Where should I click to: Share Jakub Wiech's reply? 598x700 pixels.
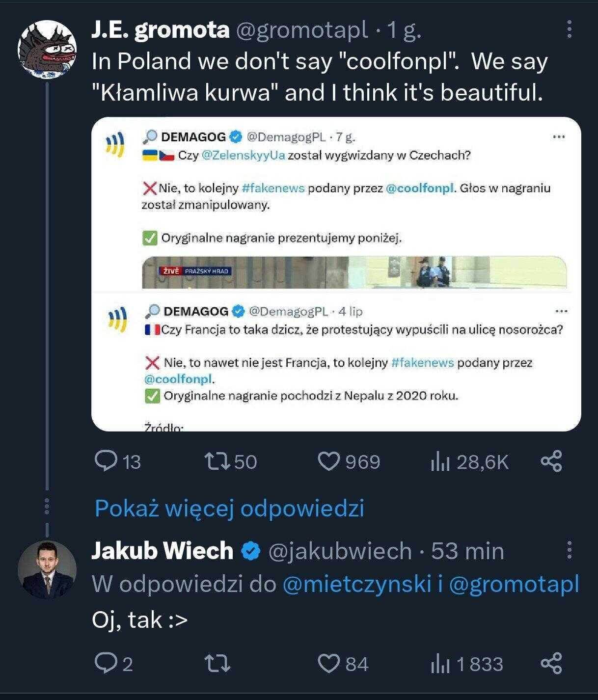tap(551, 664)
